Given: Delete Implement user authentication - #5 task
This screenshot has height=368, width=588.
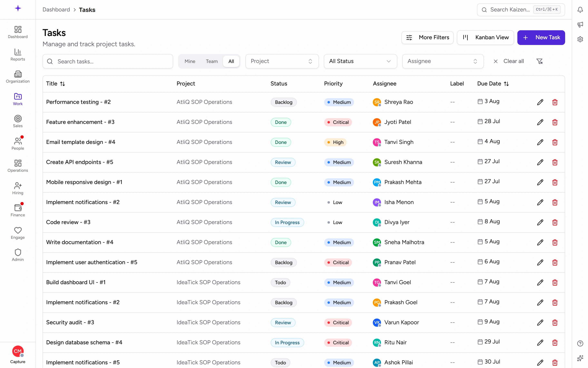Looking at the screenshot, I should click(555, 262).
